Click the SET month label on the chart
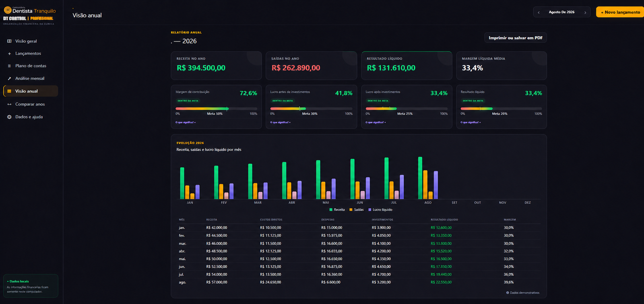 pyautogui.click(x=454, y=203)
